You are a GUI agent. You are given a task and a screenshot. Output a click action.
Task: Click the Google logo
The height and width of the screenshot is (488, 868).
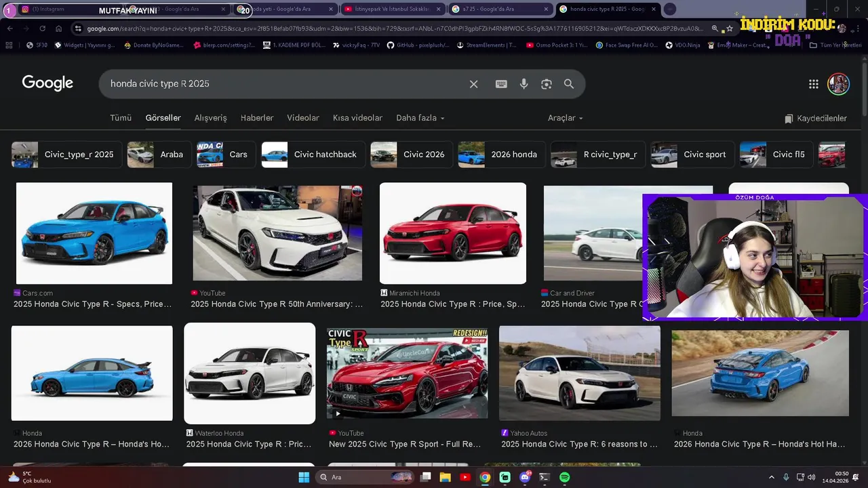47,83
